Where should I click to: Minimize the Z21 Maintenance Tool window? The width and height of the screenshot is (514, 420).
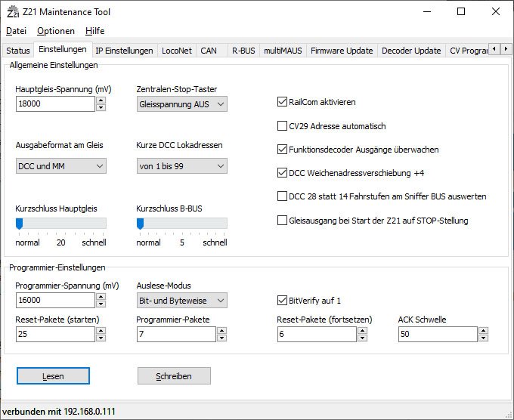tap(427, 12)
